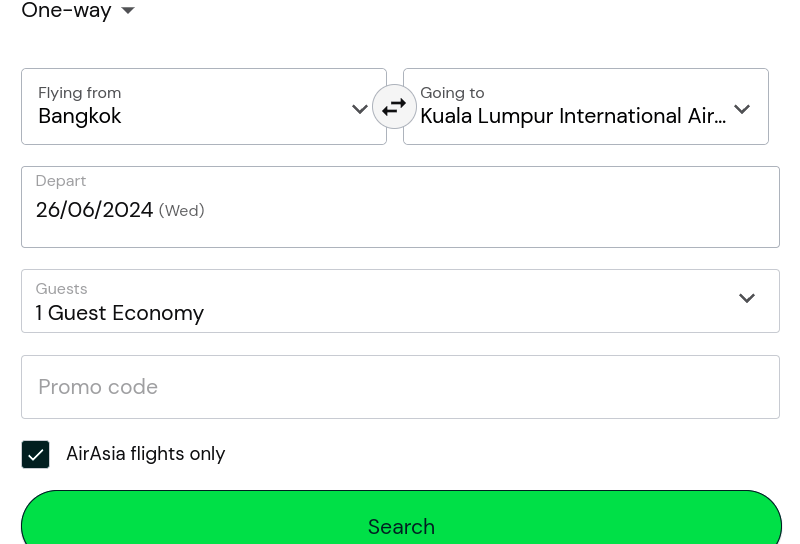Click the 'Guests' field label

tap(61, 289)
